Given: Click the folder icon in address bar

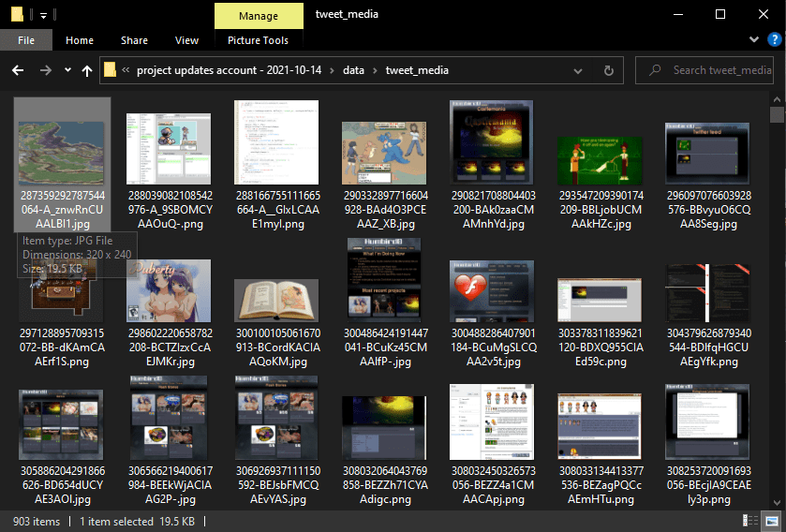Looking at the screenshot, I should tap(111, 70).
